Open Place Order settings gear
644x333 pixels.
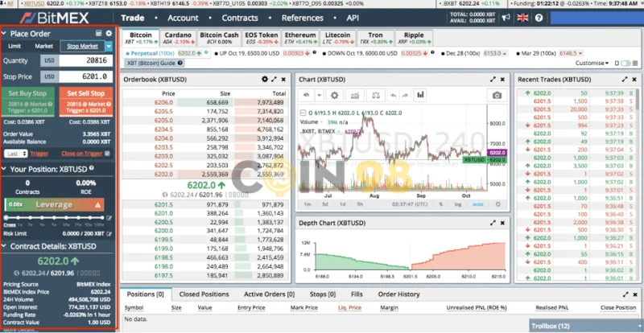coord(109,33)
